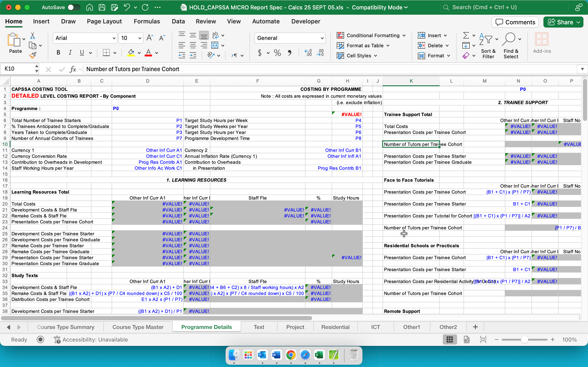Apply Merge and Center to cells
Screen dimensions: 588x367
point(215,45)
